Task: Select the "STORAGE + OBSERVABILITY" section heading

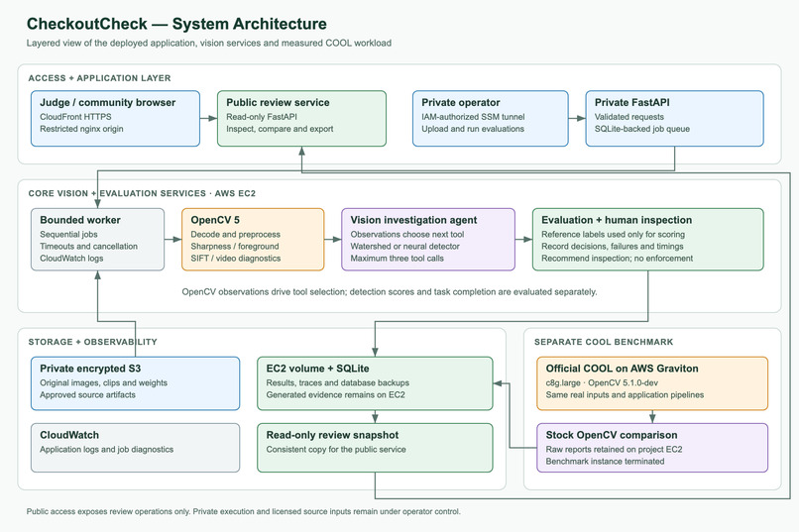Action: (93, 342)
